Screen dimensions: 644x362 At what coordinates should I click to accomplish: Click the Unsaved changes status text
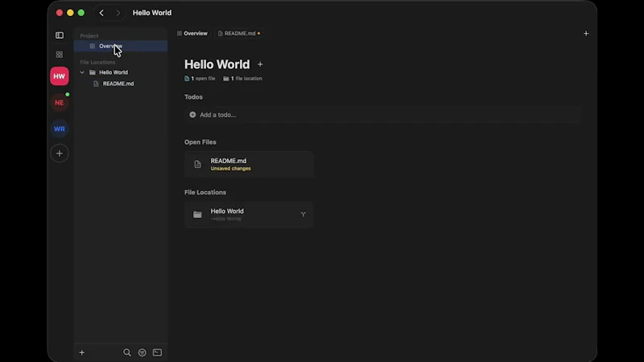pos(230,169)
